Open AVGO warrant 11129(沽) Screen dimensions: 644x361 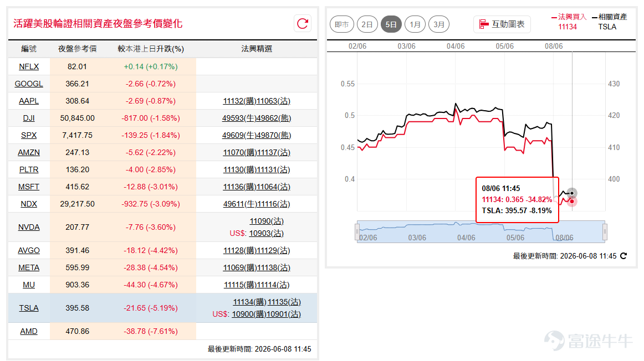point(274,251)
